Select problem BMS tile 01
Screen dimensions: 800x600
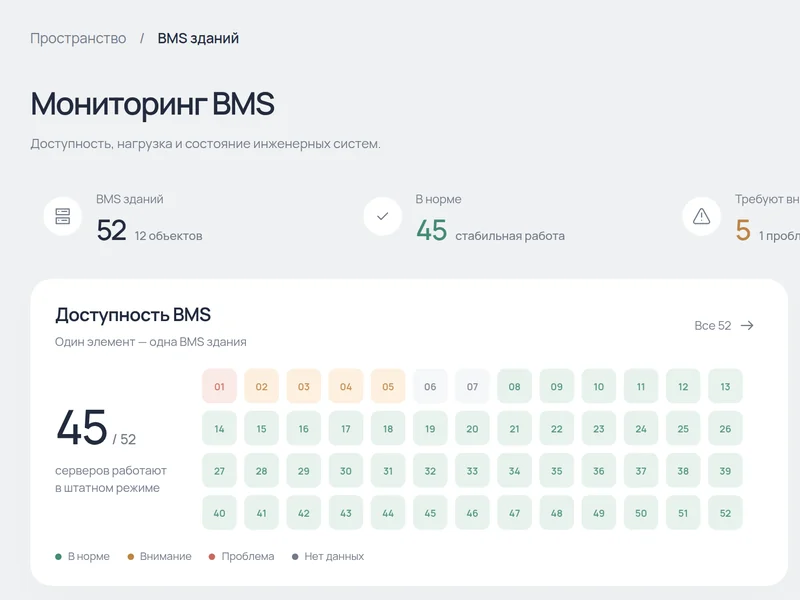(219, 386)
